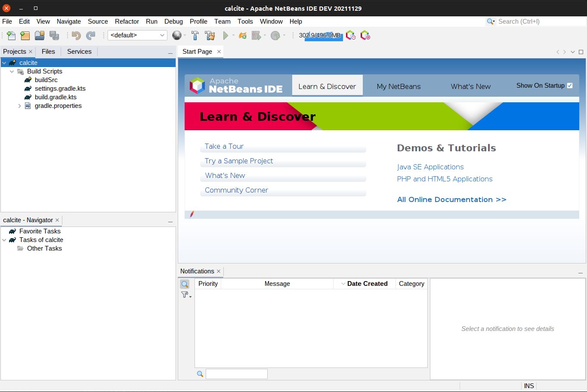
Task: Open the browser selection dropdown arrow
Action: [x=185, y=35]
